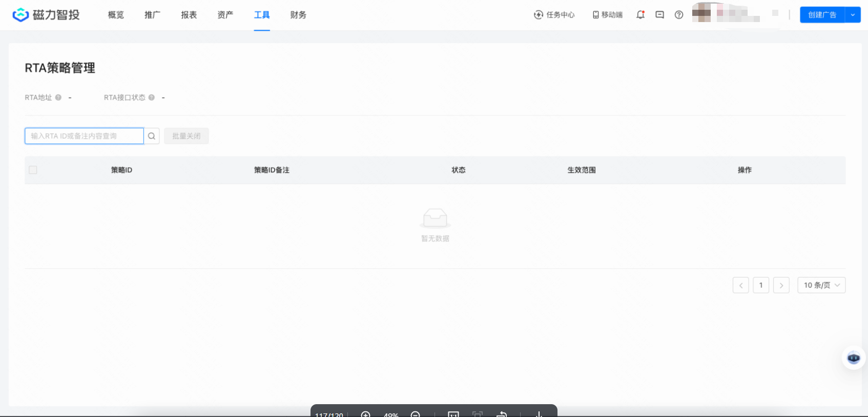Open the messages icon
The height and width of the screenshot is (417, 868).
tap(660, 15)
